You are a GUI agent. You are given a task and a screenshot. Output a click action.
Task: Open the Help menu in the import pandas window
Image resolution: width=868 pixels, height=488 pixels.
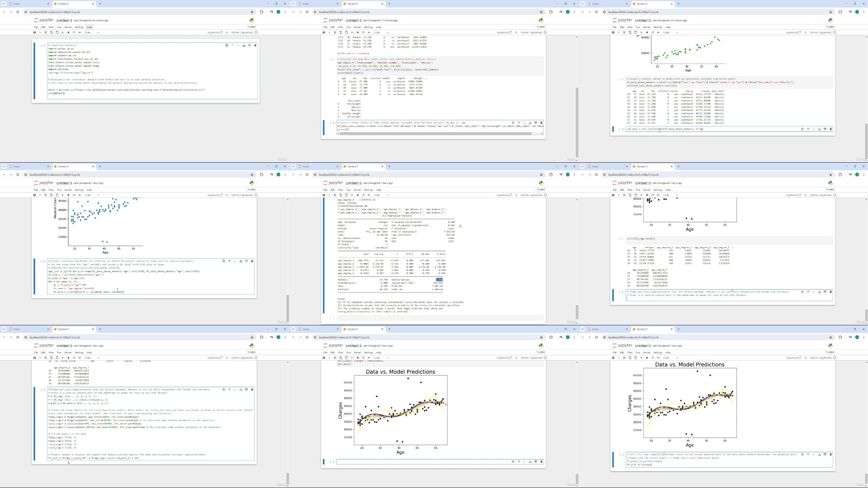(89, 27)
